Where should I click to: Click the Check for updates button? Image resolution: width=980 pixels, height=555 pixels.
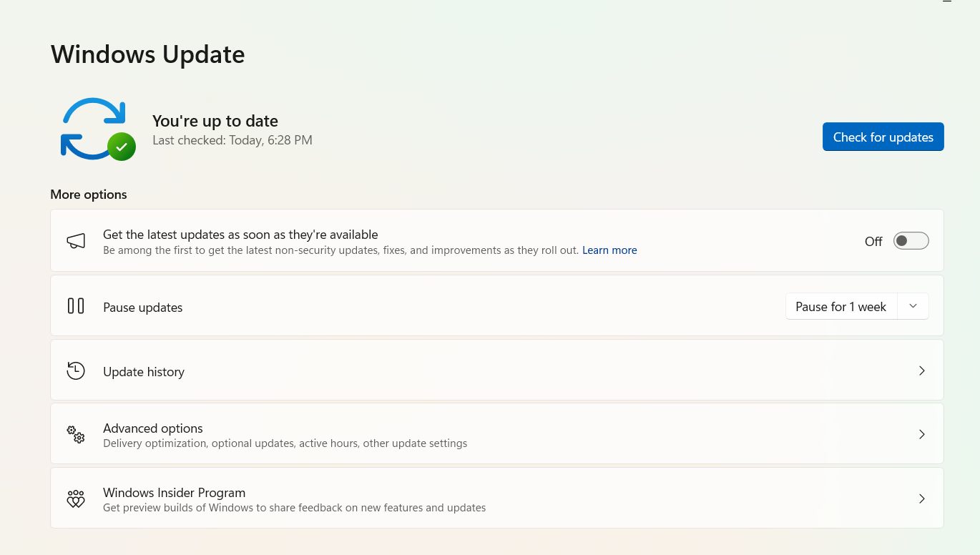(x=883, y=137)
